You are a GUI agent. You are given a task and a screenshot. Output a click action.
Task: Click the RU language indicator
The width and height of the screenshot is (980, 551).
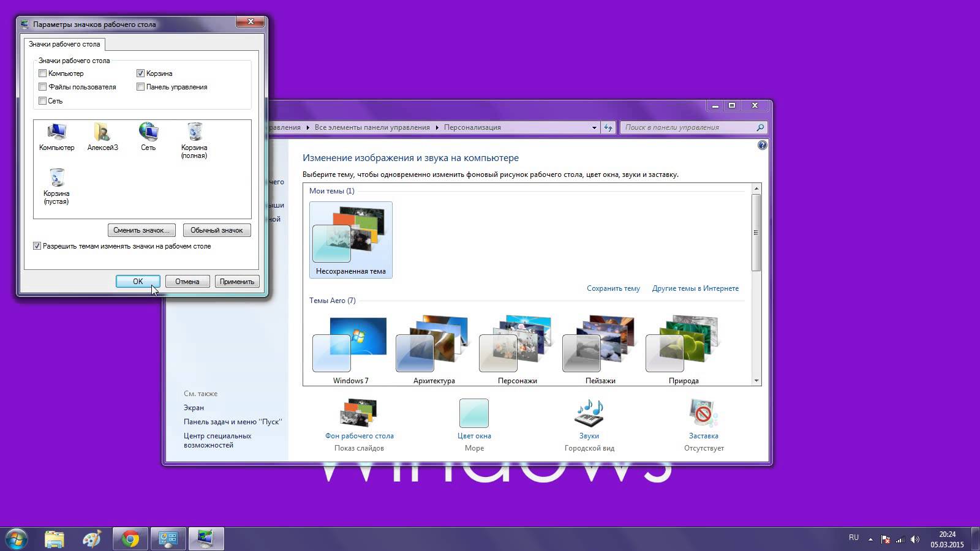pyautogui.click(x=854, y=538)
